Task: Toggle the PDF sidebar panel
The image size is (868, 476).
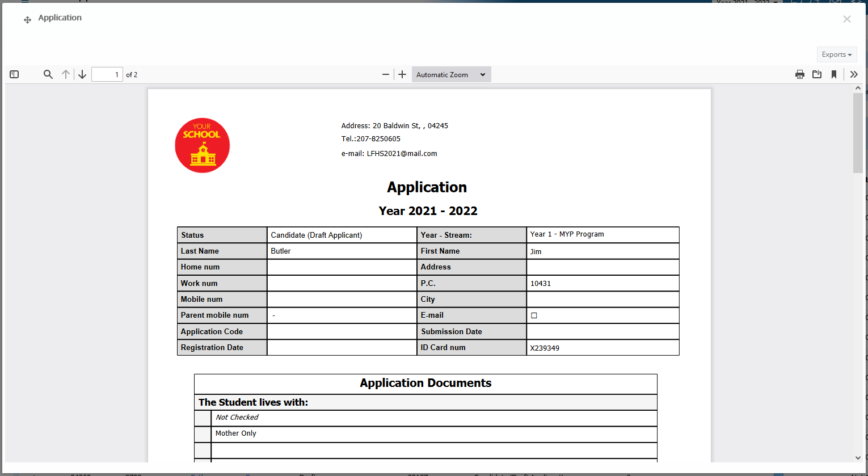Action: [15, 74]
